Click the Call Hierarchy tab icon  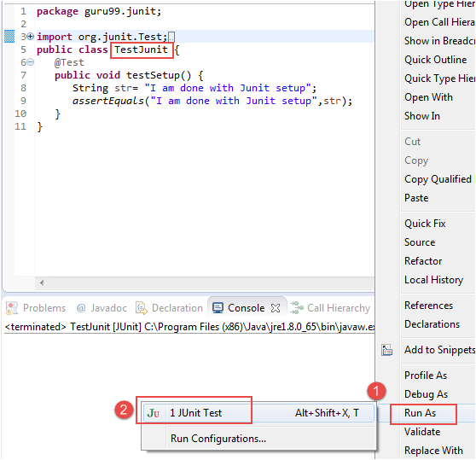pyautogui.click(x=297, y=307)
